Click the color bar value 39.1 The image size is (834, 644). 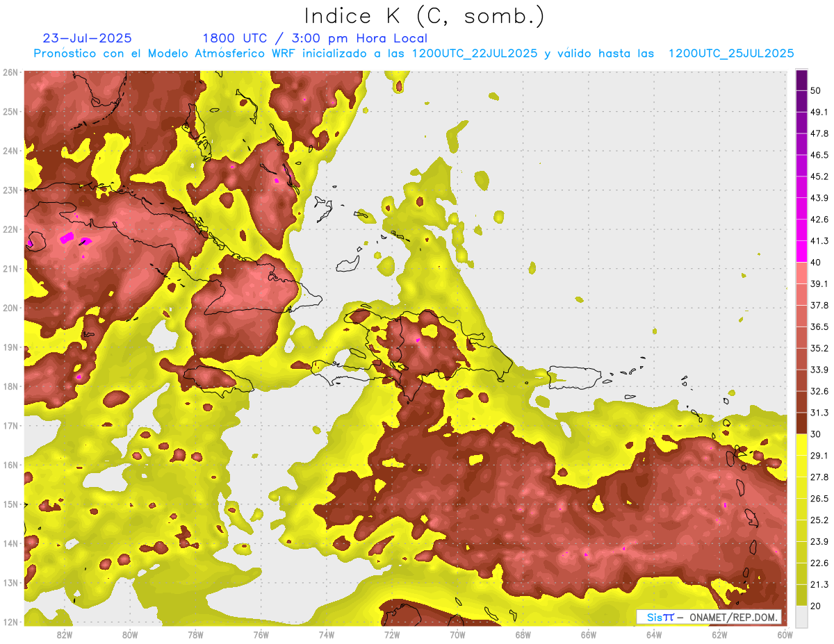pyautogui.click(x=820, y=283)
